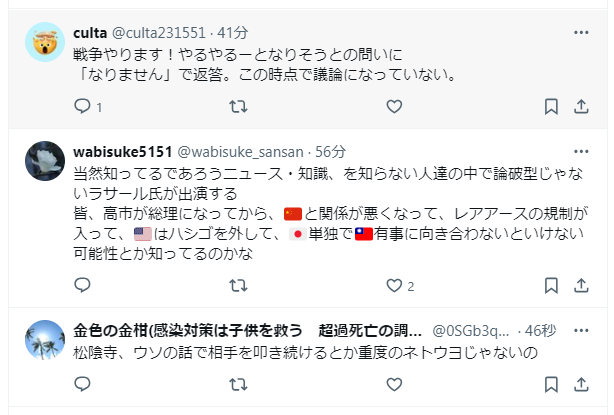Viewport: 614px width, 415px height.
Task: Open wabisuke5151's profile picture
Action: (45, 160)
